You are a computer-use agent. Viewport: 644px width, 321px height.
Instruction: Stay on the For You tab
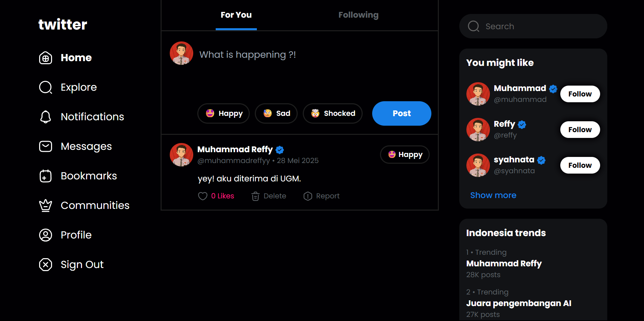click(236, 15)
